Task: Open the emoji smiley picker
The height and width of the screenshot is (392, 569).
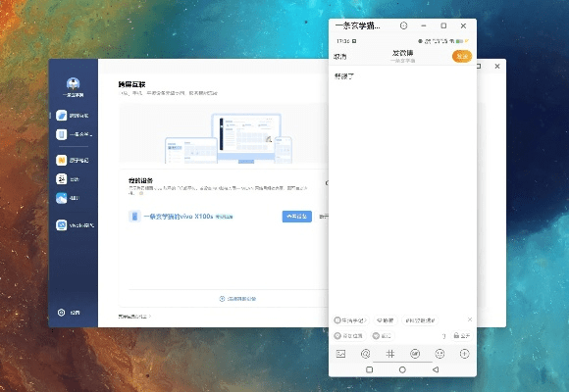Action: (x=440, y=354)
